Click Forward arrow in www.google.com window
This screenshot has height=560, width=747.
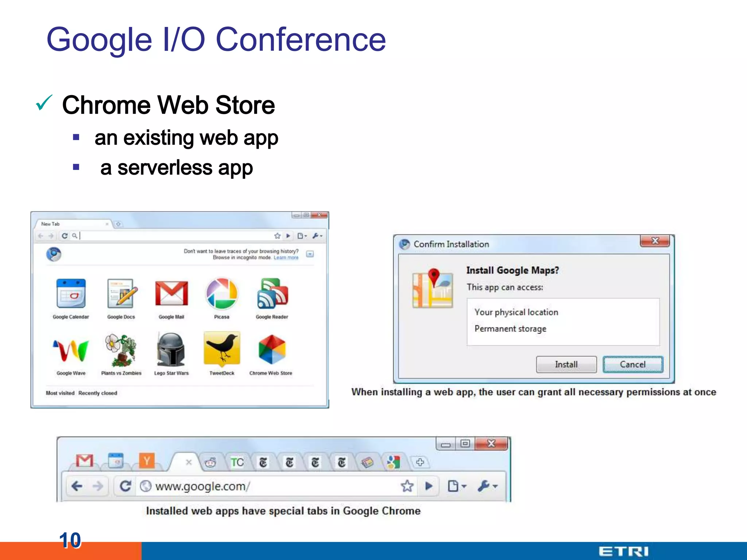click(x=97, y=486)
